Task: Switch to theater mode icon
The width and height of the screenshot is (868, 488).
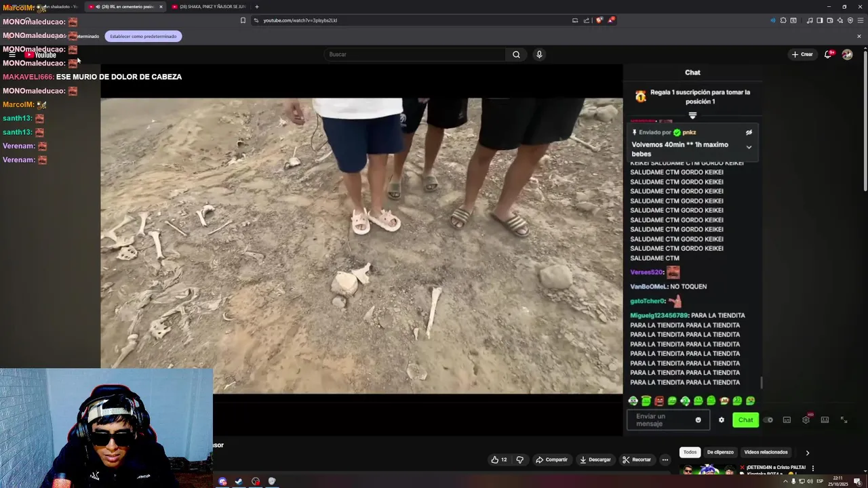Action: click(825, 420)
